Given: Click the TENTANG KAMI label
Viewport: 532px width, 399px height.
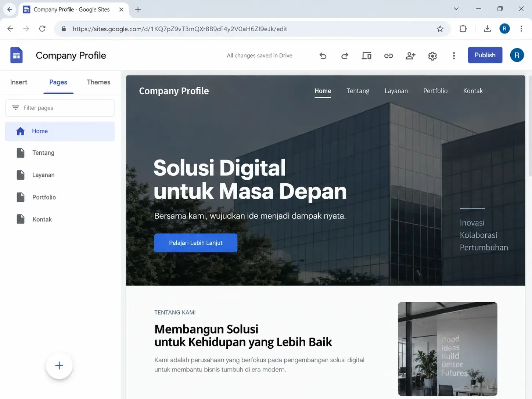Looking at the screenshot, I should [175, 313].
